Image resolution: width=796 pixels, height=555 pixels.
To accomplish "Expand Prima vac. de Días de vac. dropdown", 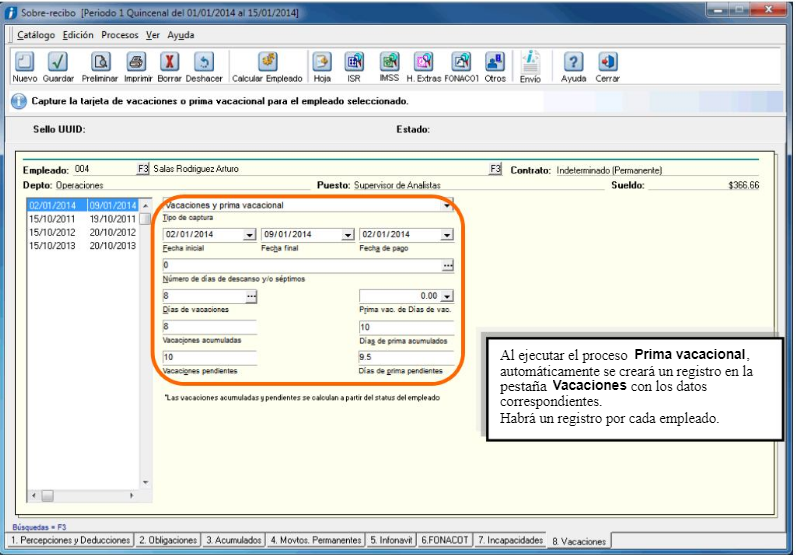I will [x=447, y=296].
